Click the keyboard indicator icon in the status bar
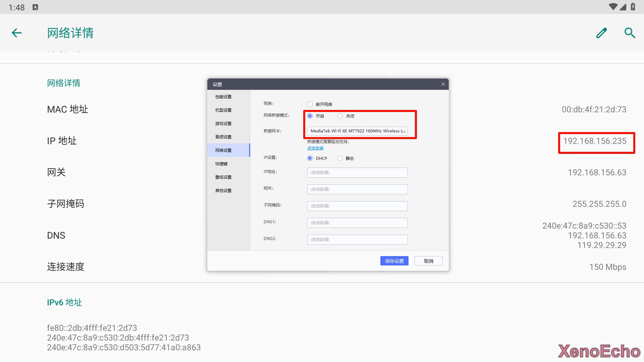 coord(35,7)
